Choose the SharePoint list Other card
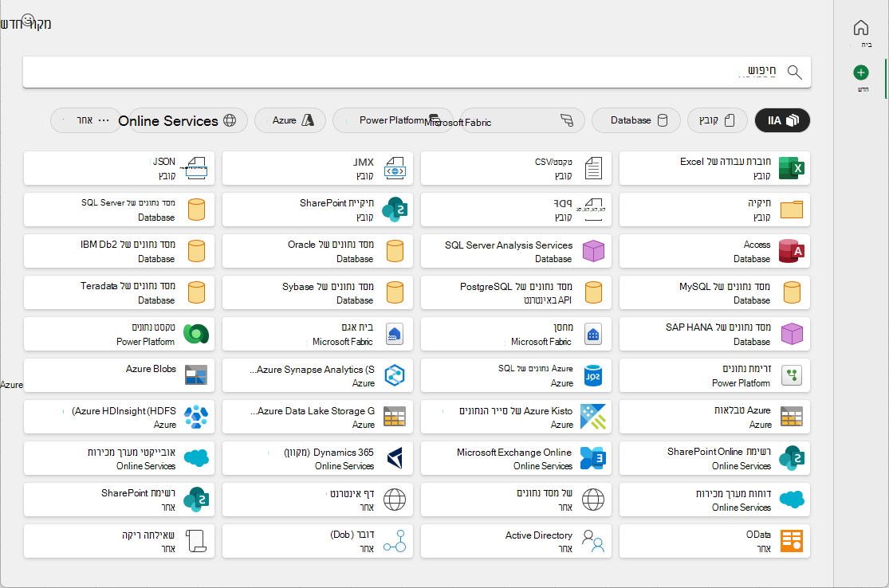Image resolution: width=889 pixels, height=588 pixels. [x=119, y=499]
